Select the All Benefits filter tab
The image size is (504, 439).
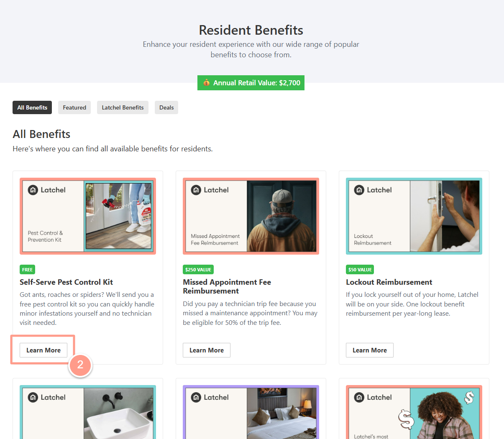click(x=32, y=107)
